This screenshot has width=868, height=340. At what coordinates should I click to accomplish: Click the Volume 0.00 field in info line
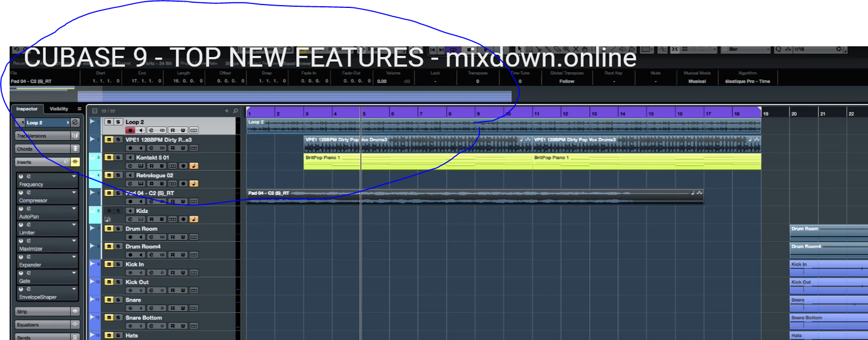[382, 81]
